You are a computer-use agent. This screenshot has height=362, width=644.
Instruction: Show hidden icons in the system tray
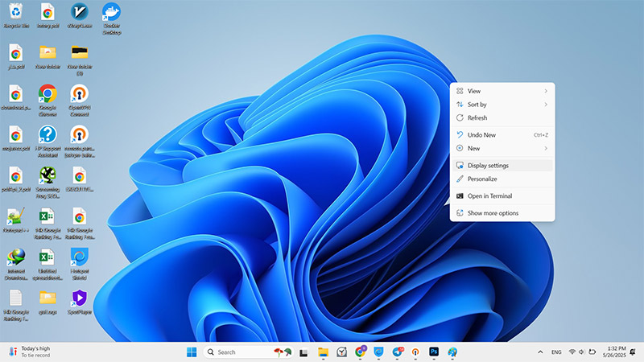[x=540, y=352]
